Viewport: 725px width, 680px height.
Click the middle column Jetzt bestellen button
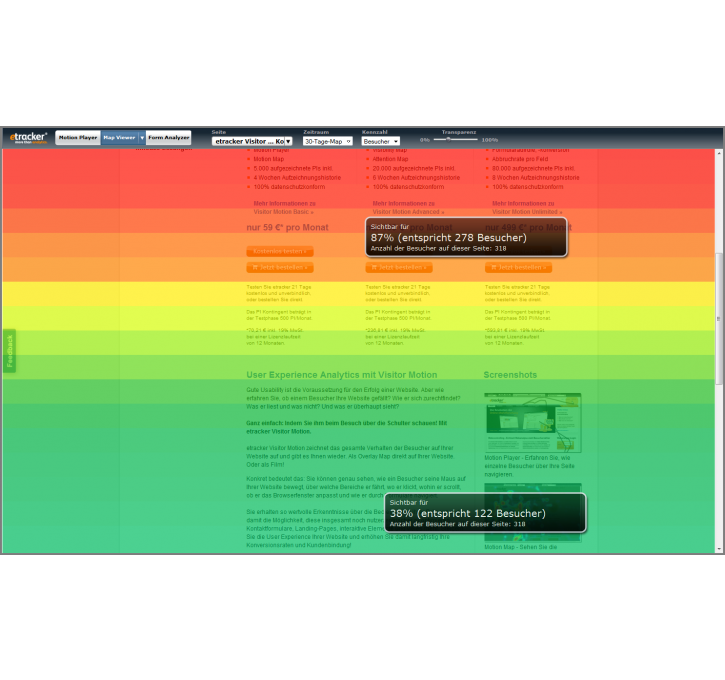(399, 268)
